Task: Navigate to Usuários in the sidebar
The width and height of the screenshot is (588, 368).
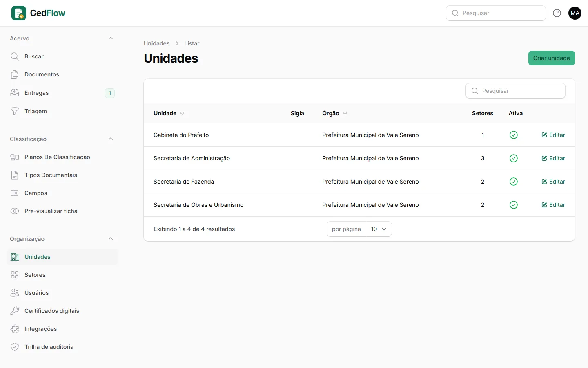Action: [62, 293]
